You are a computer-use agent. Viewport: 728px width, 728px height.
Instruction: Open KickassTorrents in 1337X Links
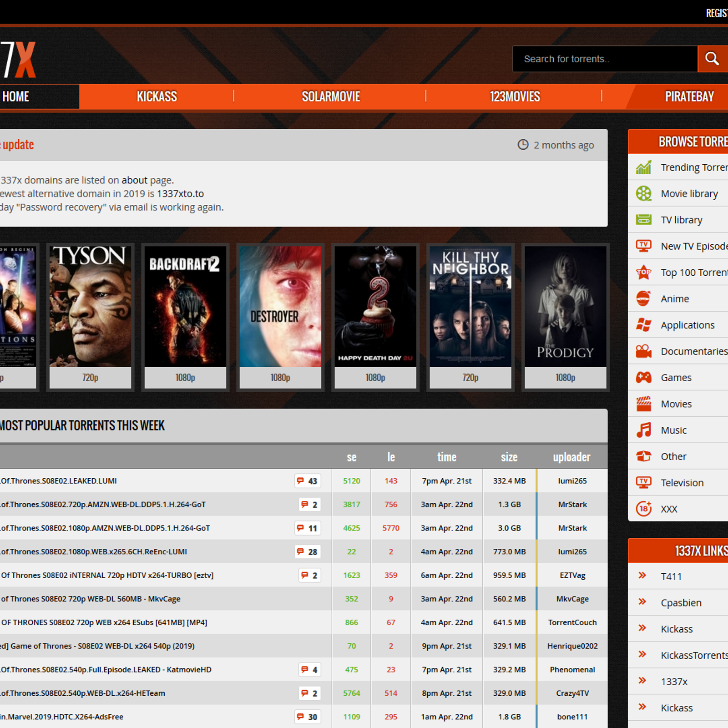694,655
